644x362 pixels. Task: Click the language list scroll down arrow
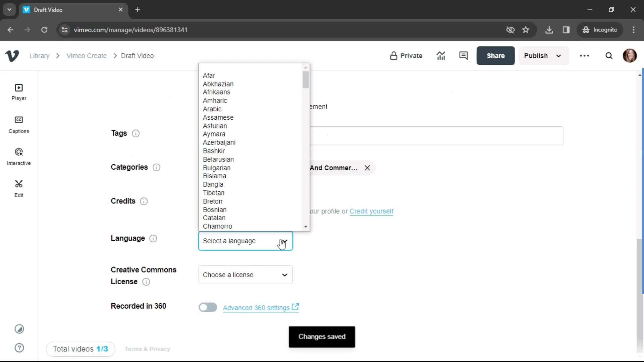306,227
